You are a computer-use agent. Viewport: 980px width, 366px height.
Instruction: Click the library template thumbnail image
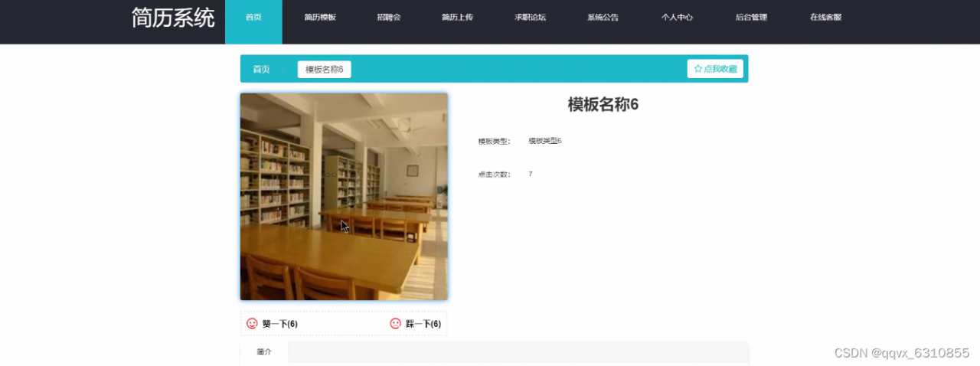click(x=344, y=197)
